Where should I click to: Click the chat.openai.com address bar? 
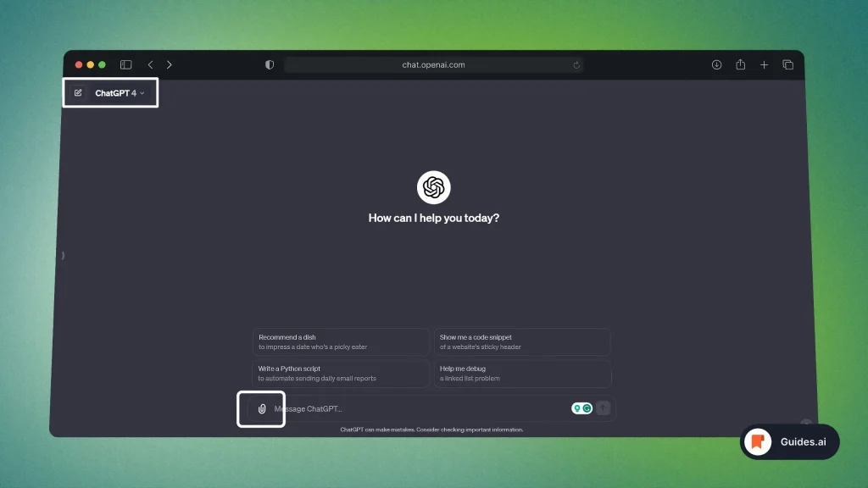point(433,64)
